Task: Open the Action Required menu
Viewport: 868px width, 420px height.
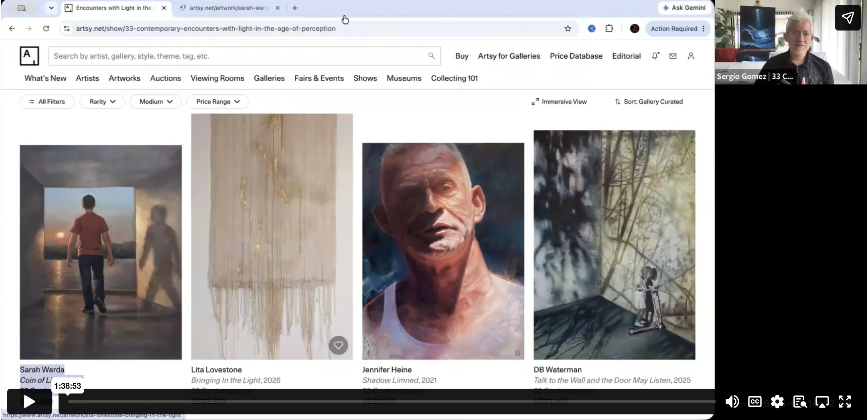Action: tap(678, 29)
